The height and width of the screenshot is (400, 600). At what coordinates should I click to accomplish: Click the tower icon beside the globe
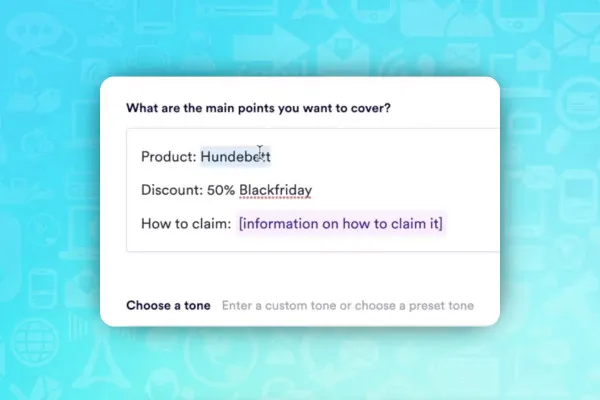click(103, 362)
